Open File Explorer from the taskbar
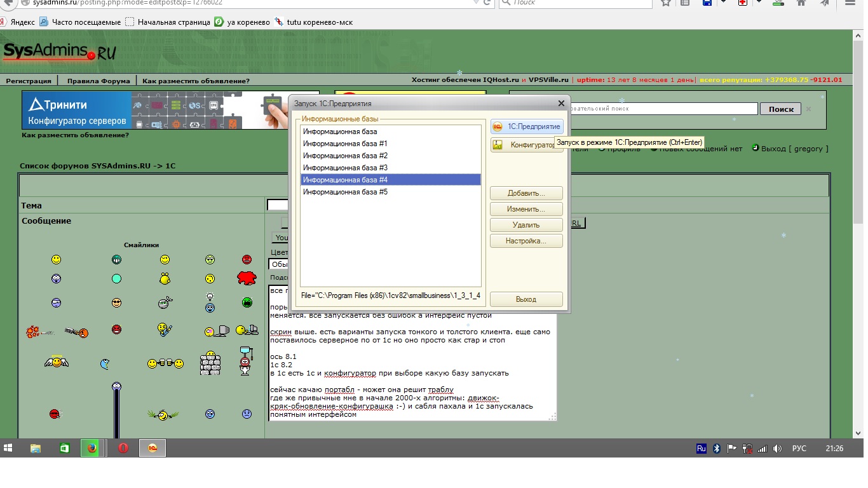This screenshot has height=488, width=868. (36, 449)
